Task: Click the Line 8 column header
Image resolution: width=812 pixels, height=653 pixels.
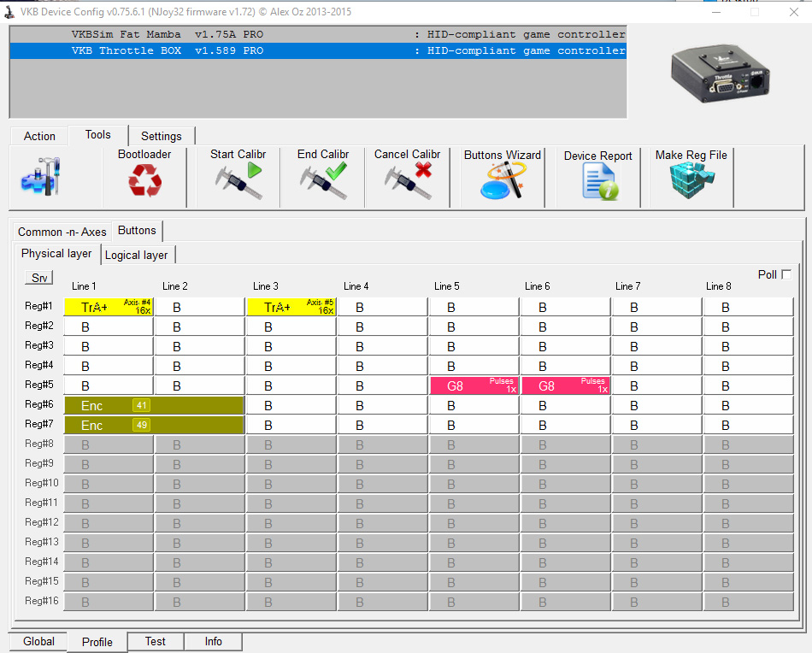Action: click(x=718, y=286)
